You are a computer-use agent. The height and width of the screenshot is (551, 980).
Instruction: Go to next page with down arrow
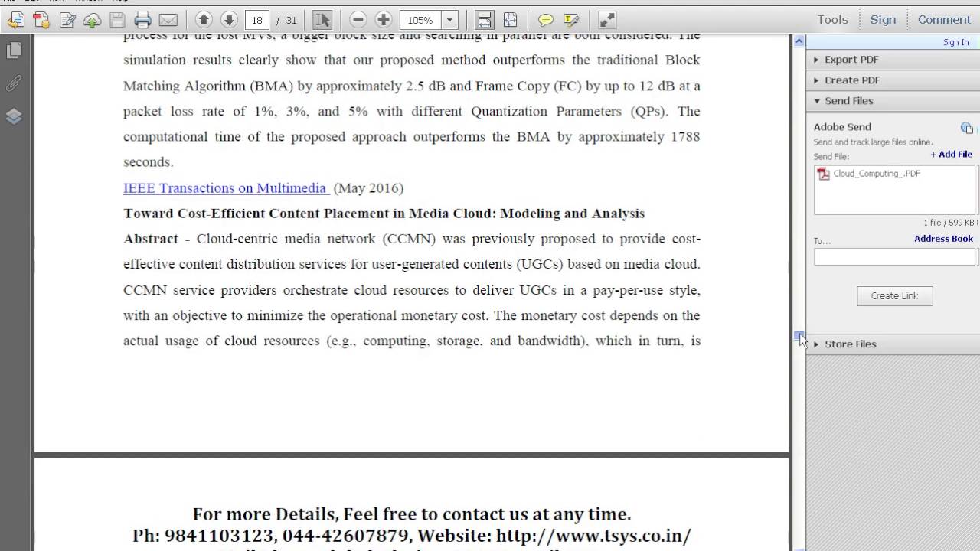tap(229, 20)
